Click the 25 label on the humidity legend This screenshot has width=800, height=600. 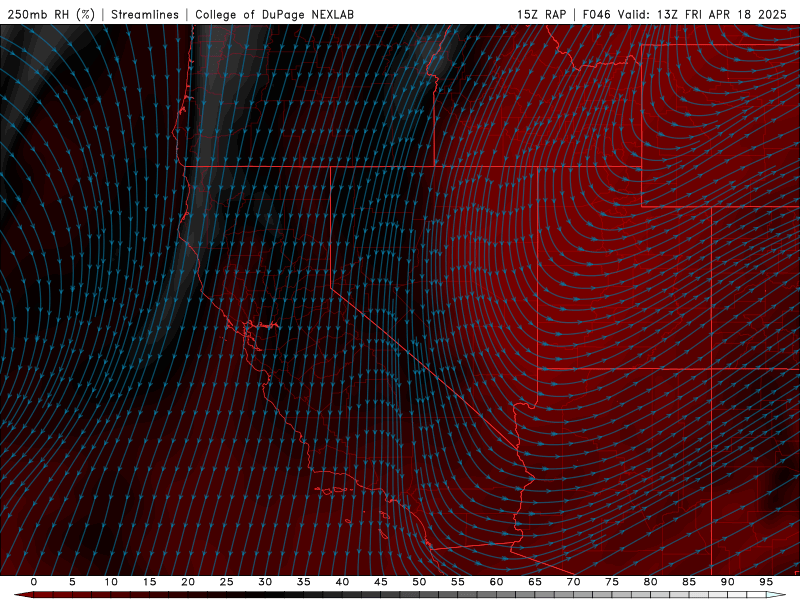tap(227, 582)
